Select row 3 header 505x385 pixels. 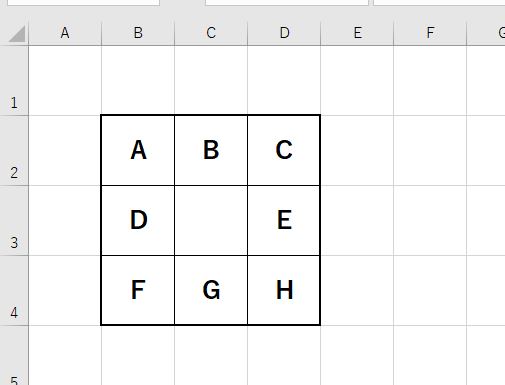click(x=14, y=220)
